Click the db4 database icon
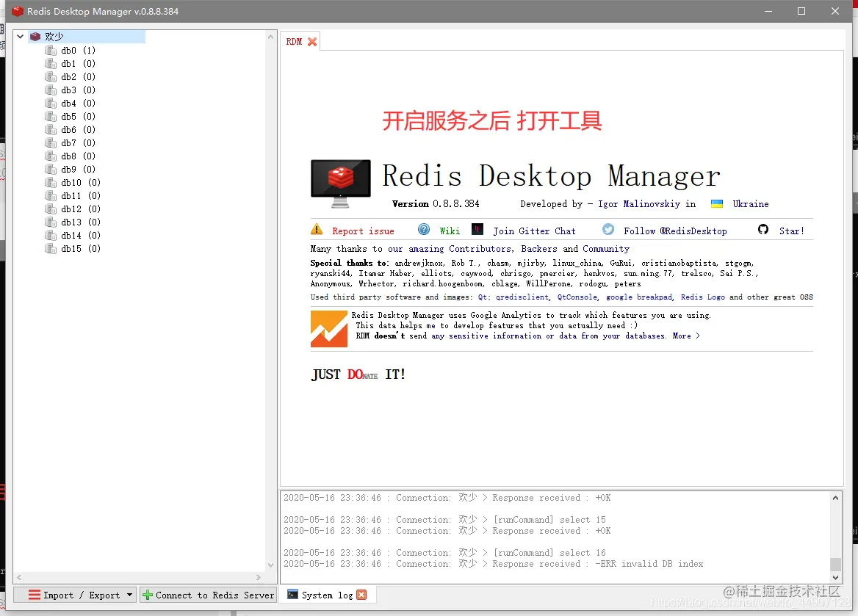This screenshot has width=858, height=616. tap(51, 104)
